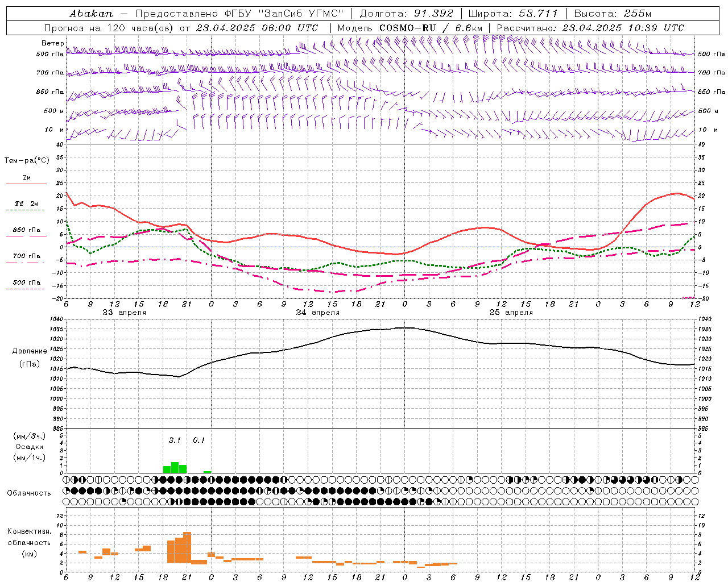728x582 pixels.
Task: Click the '850 гПа' temperature legend entry
Action: 27,230
